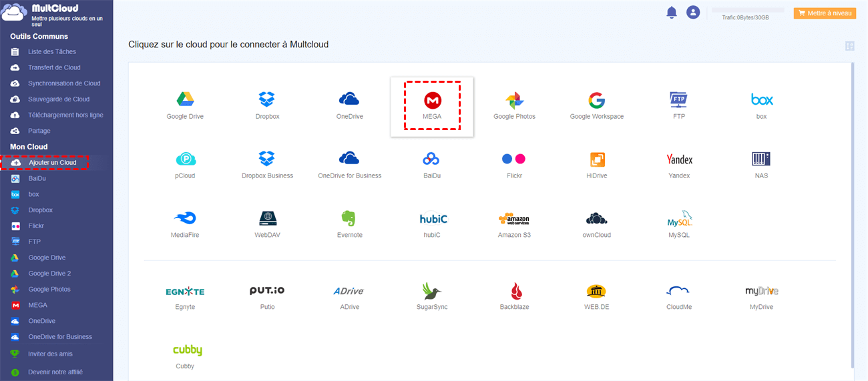
Task: Connect Google Drive cloud icon
Action: 185,100
